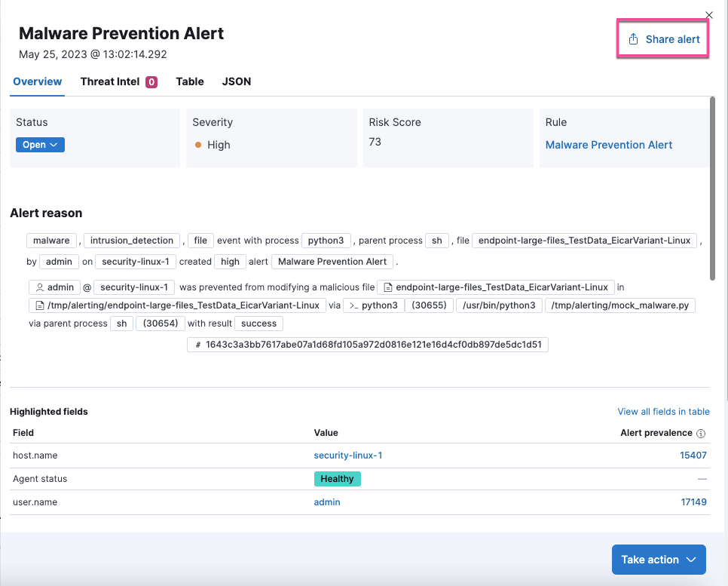728x586 pixels.
Task: Open the Threat Intel tab
Action: coord(110,81)
